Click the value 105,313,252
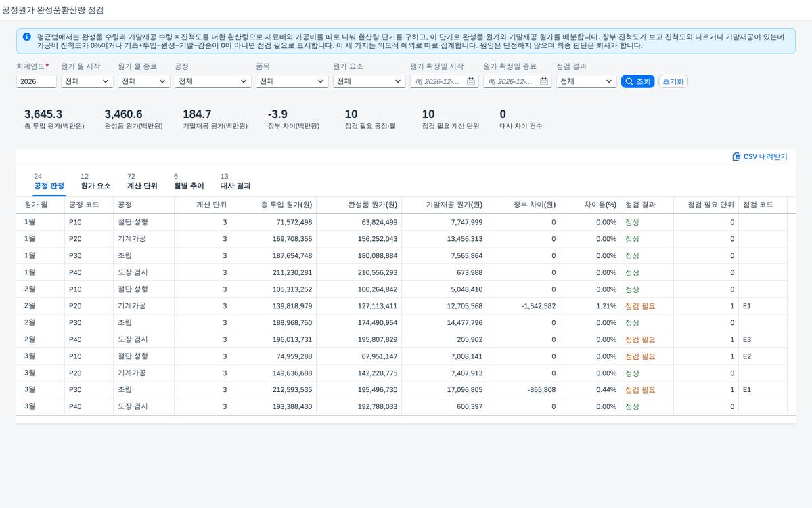Viewport: 812px width, 508px height. 292,289
